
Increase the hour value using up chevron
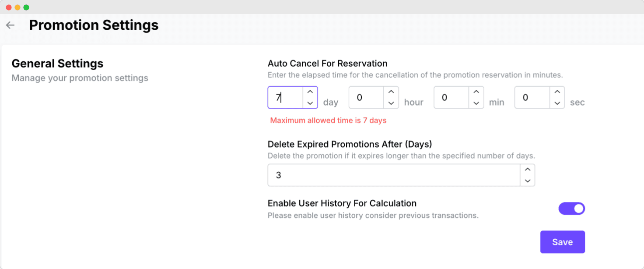click(x=391, y=92)
